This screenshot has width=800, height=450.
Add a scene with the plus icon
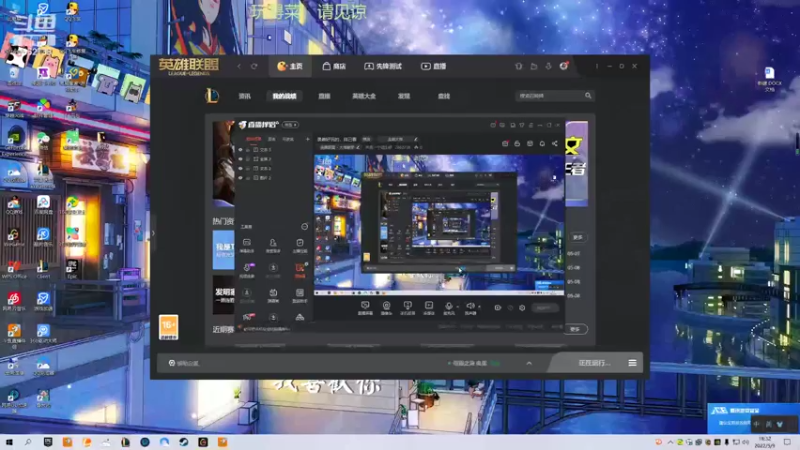(x=308, y=139)
